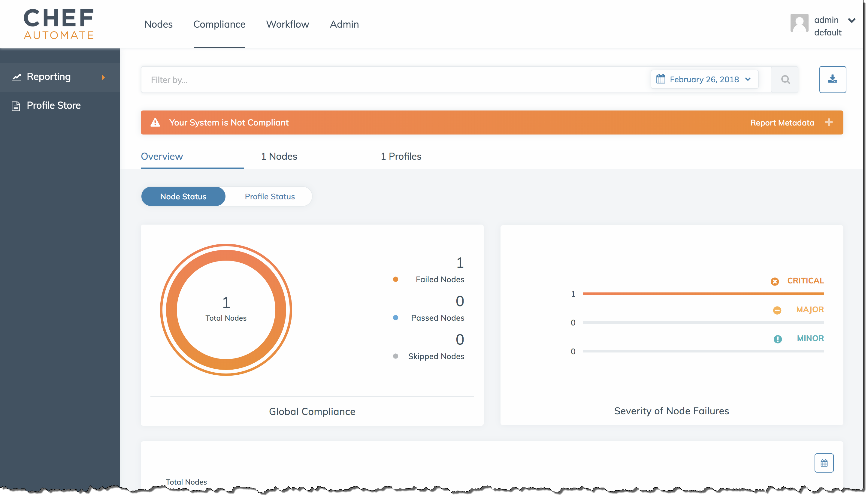The image size is (868, 499).
Task: Click the Reporting sidebar icon
Action: pyautogui.click(x=16, y=76)
